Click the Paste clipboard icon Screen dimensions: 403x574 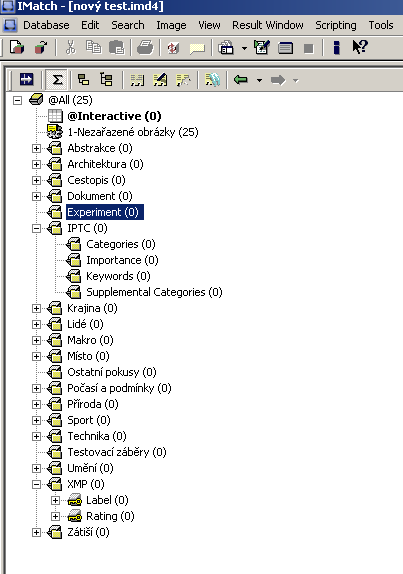pos(116,48)
